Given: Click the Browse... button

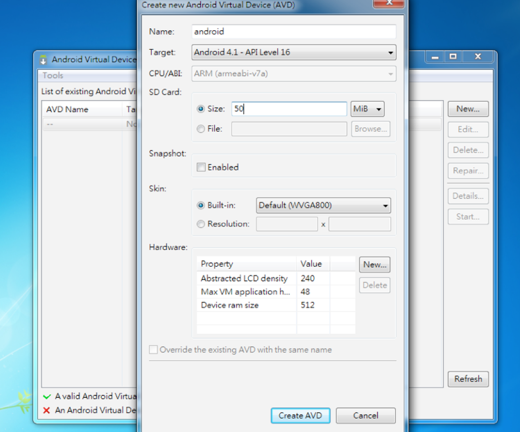Looking at the screenshot, I should tap(371, 129).
